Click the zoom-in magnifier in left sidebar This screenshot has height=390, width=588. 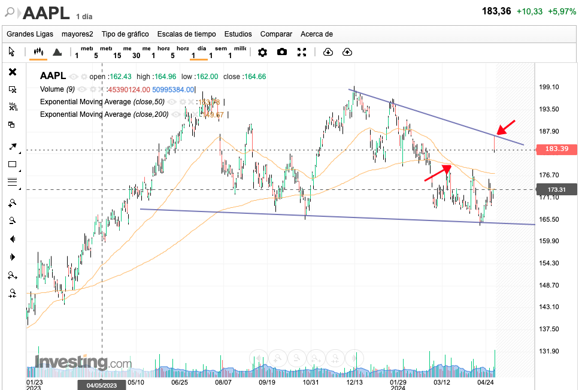click(12, 202)
